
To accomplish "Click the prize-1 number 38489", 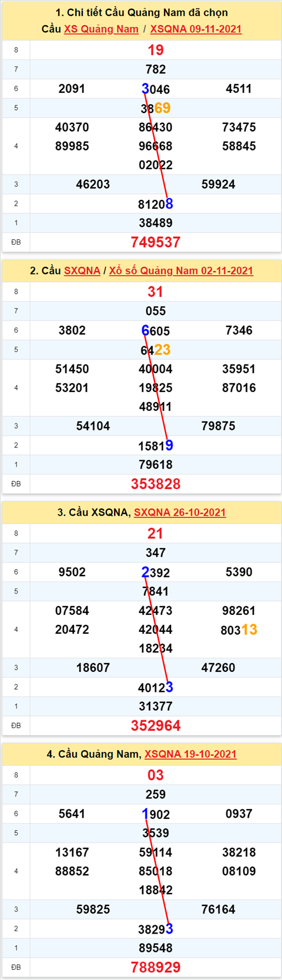I will [x=156, y=223].
